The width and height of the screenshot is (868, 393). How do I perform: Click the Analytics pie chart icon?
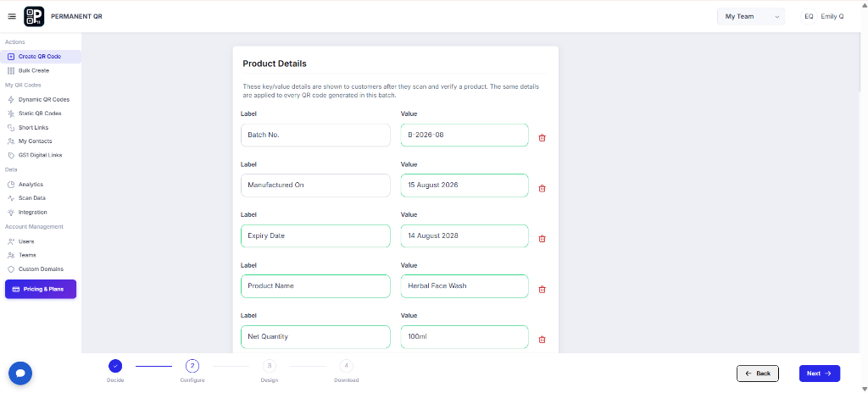pos(11,185)
